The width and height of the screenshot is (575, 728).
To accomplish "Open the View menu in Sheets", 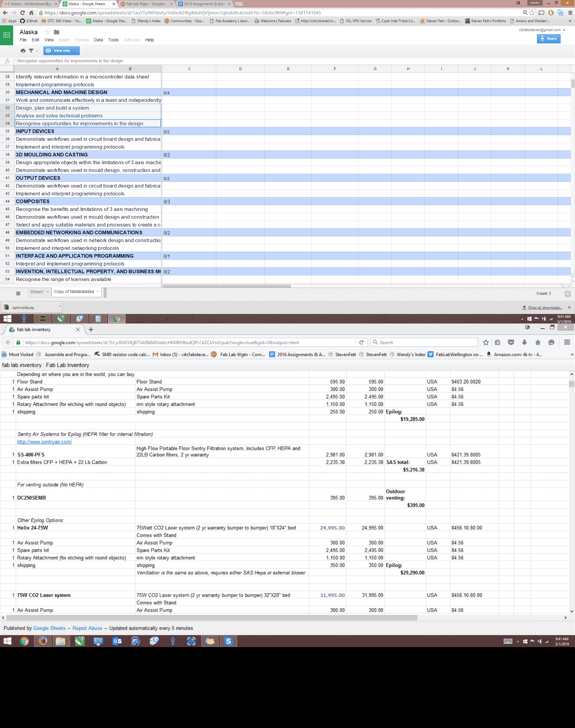I will click(x=49, y=40).
